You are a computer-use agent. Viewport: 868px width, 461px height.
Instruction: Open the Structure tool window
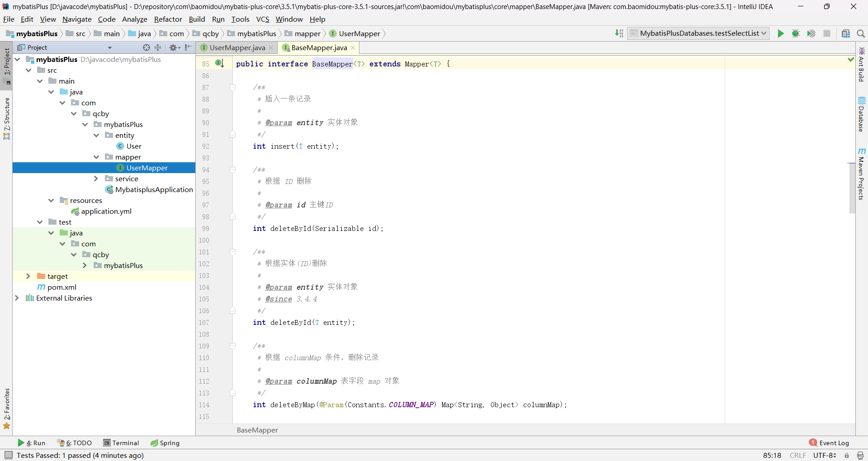coord(6,118)
